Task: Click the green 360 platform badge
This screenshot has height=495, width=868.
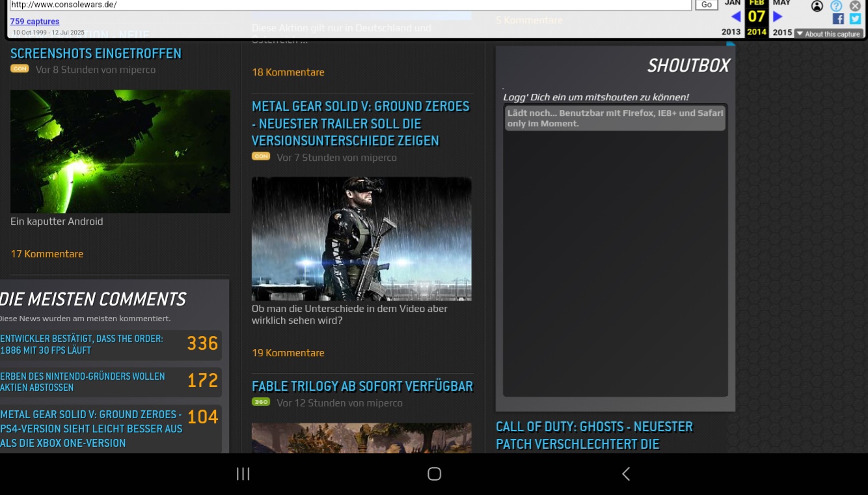Action: click(x=261, y=402)
